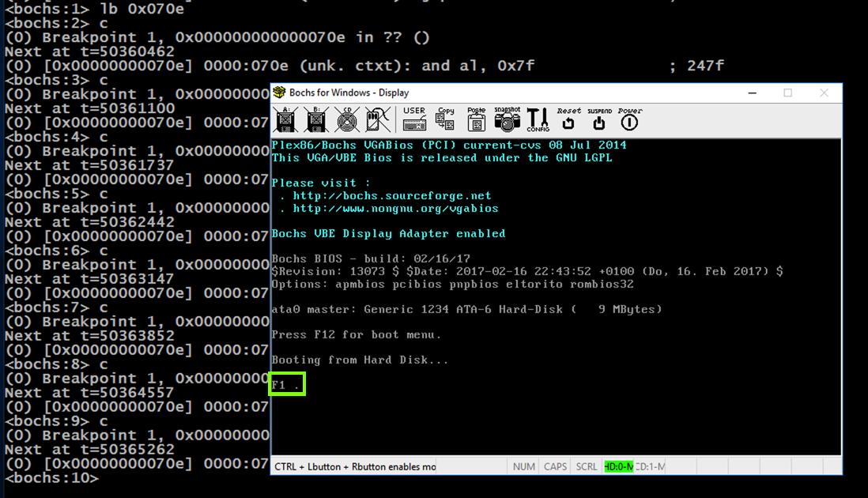868x498 pixels.
Task: Click 'Please visit :' line
Action: (320, 183)
